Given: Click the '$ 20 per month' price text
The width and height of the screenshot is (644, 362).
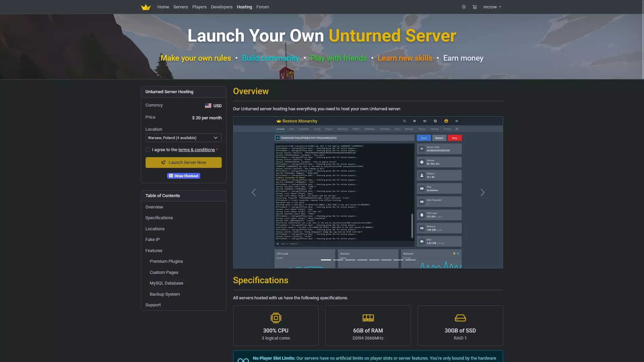Looking at the screenshot, I should (207, 118).
